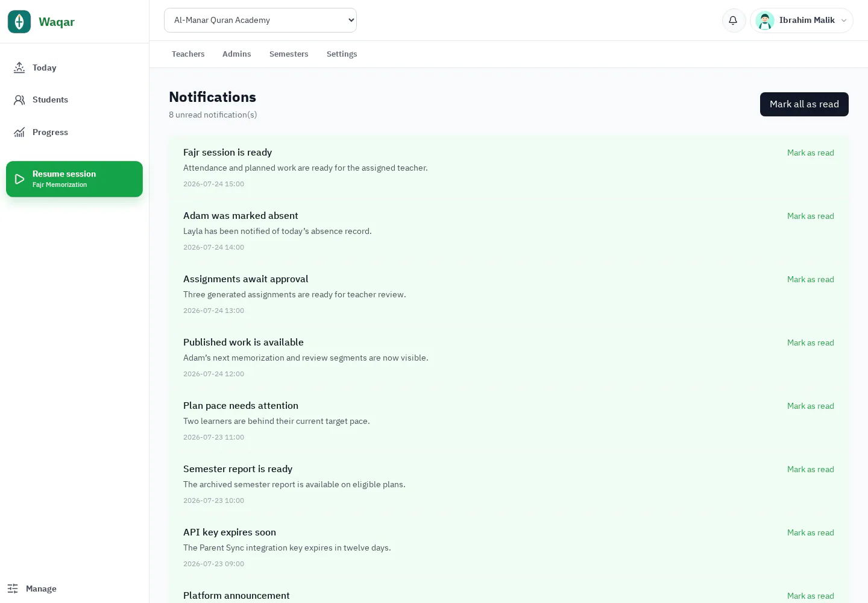Mark 'Plan pace needs attention' as read
The height and width of the screenshot is (603, 868).
point(810,406)
